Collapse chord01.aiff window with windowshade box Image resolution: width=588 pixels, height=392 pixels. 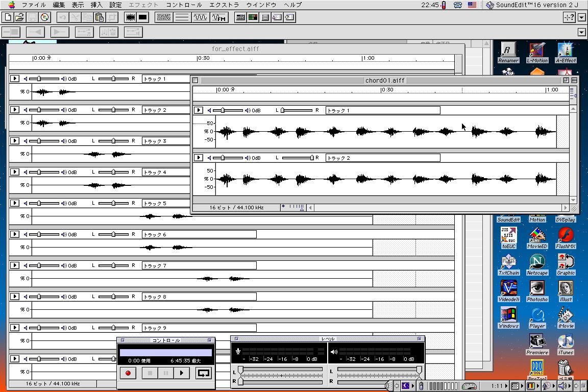click(574, 80)
